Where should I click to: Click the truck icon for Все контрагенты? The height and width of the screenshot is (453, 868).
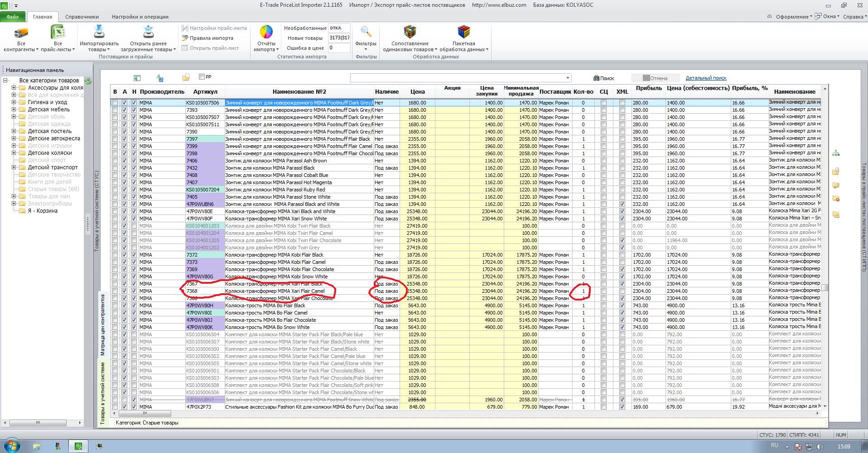[x=21, y=33]
